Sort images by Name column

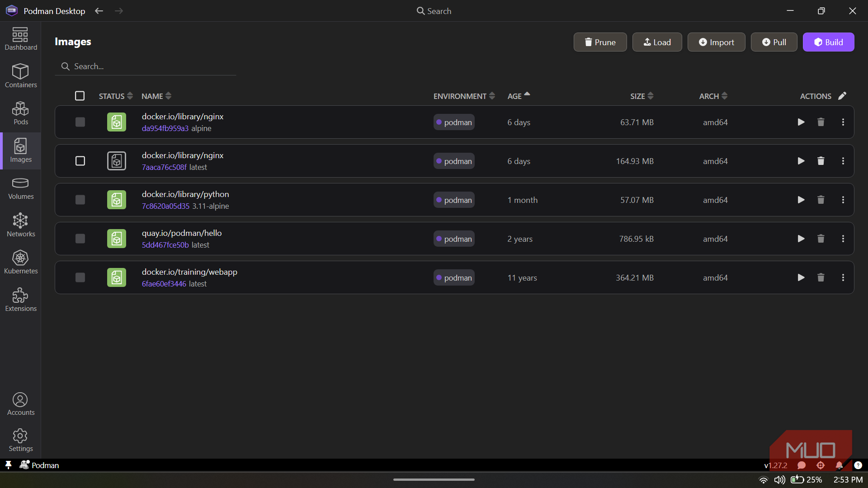point(156,96)
